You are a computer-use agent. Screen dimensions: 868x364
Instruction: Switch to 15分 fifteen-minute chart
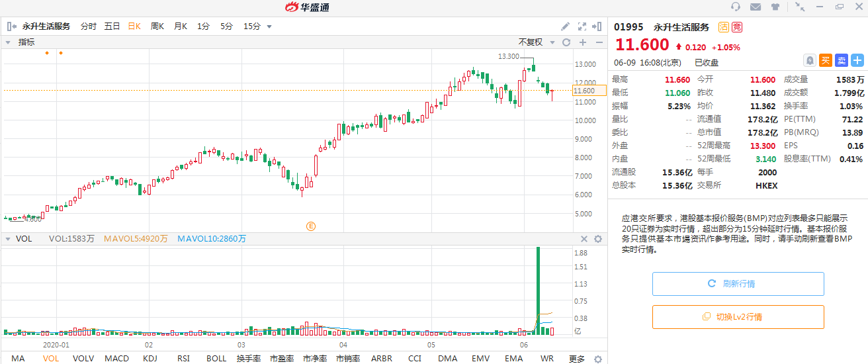coord(252,26)
